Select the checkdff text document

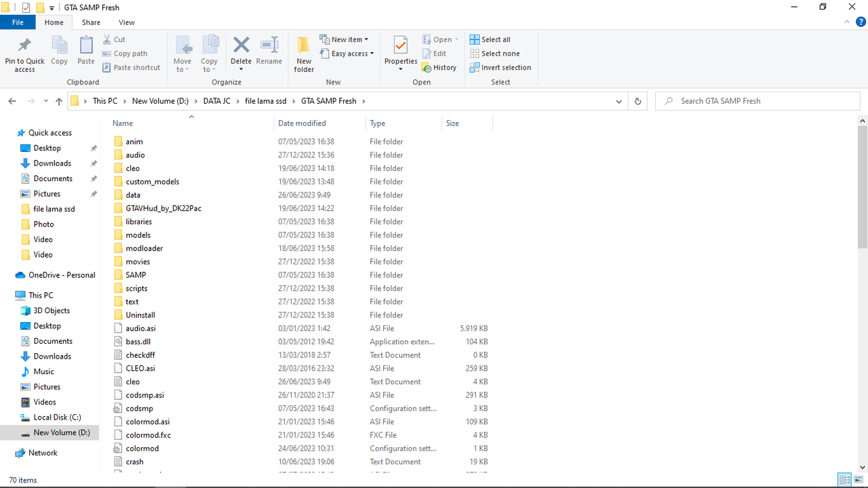[140, 355]
